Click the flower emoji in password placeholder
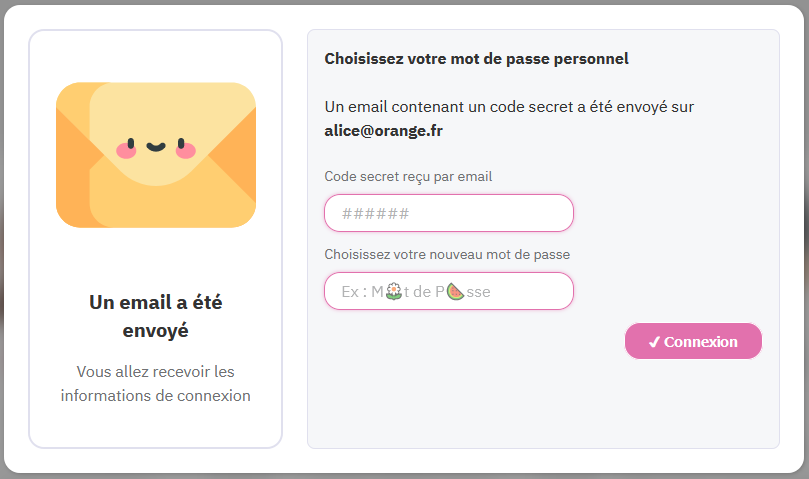Image resolution: width=809 pixels, height=479 pixels. 393,291
